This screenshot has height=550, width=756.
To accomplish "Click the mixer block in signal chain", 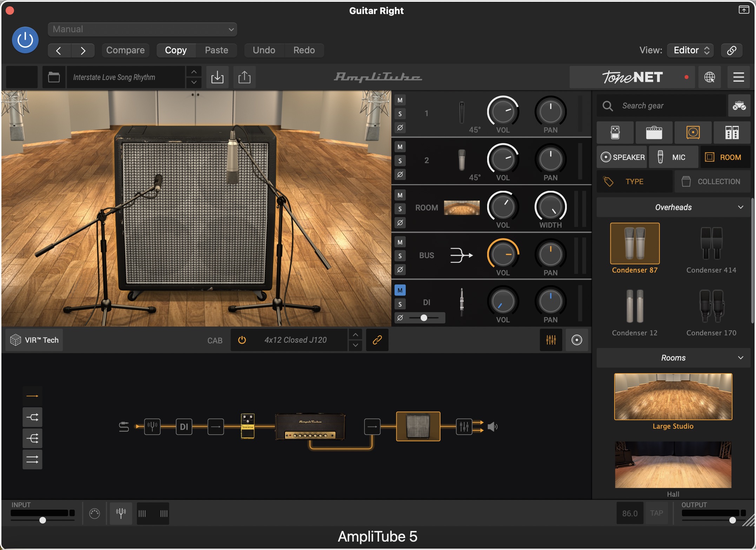I will coord(464,427).
